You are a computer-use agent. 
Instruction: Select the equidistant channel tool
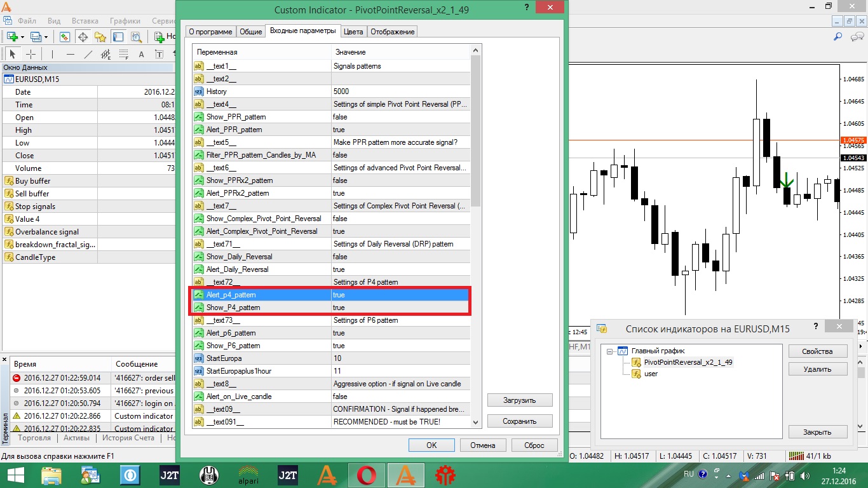(106, 54)
